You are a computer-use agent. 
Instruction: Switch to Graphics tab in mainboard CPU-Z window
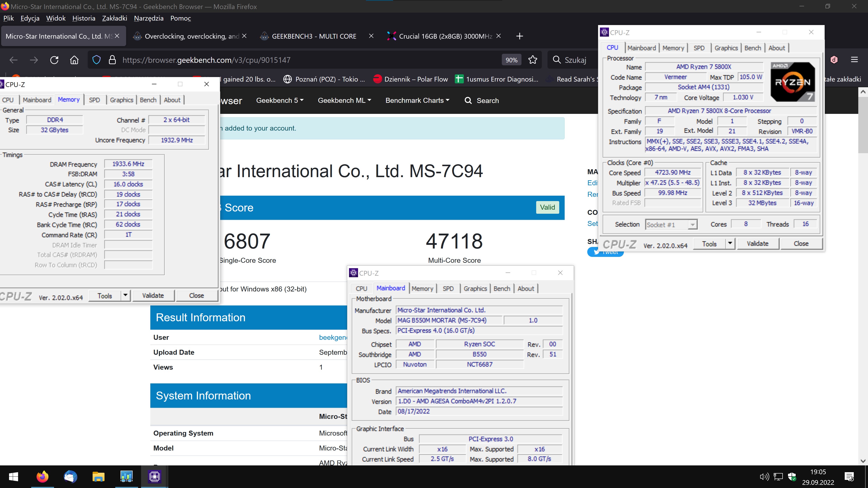pyautogui.click(x=475, y=288)
